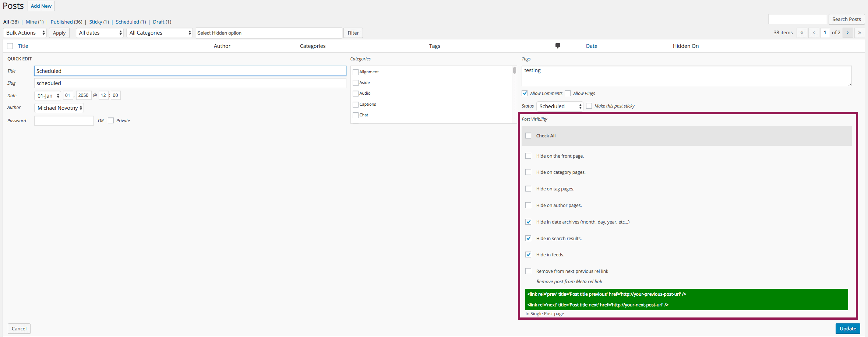Screen dimensions: 868x337
Task: Click the minute field showing 00
Action: [x=116, y=95]
